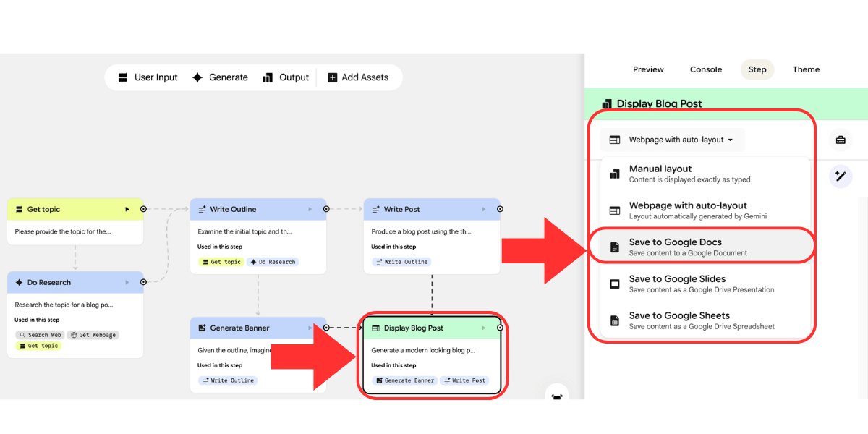Open the Webpage with auto-layout dropdown
868x434 pixels.
pyautogui.click(x=672, y=140)
